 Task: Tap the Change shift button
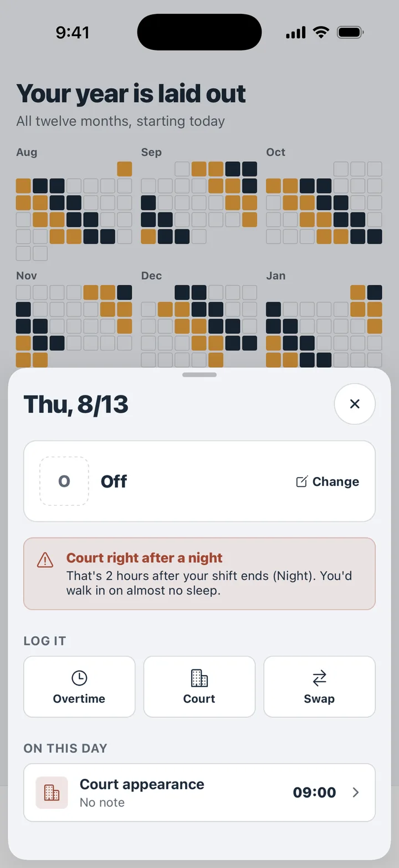coord(328,481)
